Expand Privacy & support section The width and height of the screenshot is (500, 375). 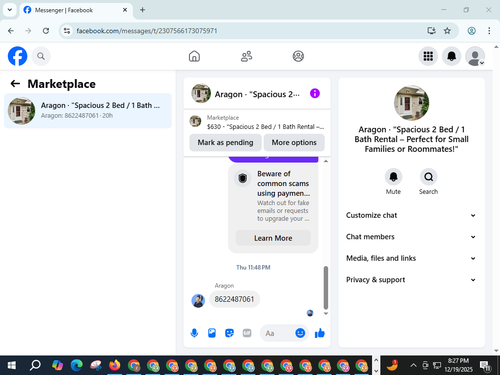click(411, 280)
